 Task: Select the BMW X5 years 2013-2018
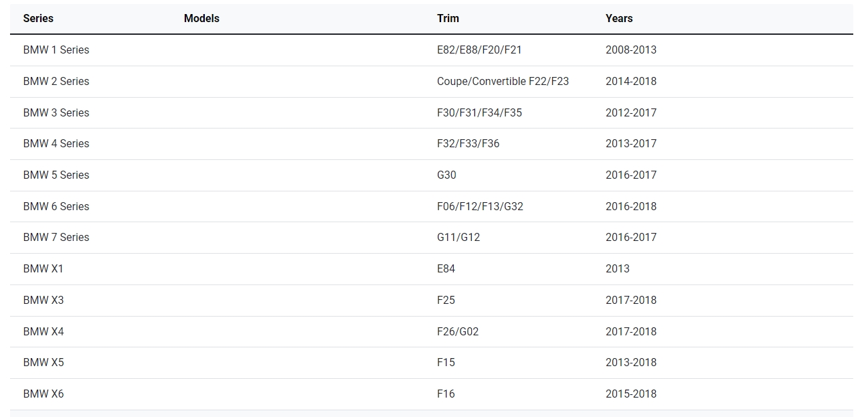tap(631, 363)
